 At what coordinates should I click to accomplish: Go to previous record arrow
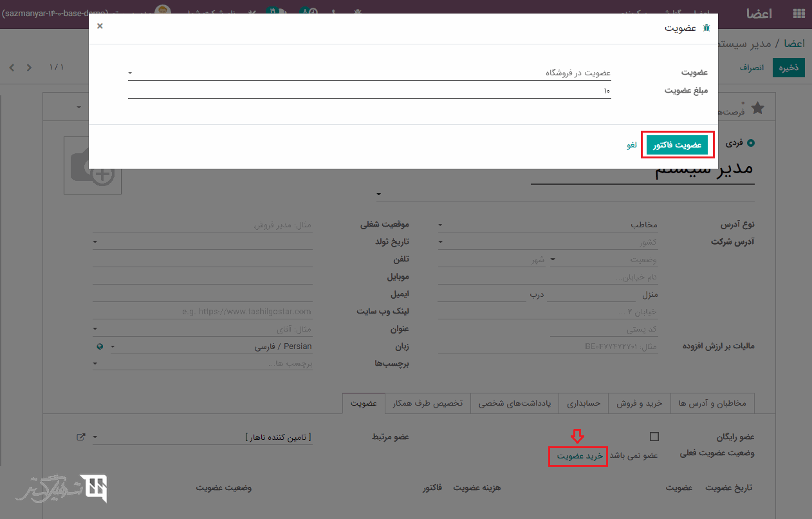point(29,68)
